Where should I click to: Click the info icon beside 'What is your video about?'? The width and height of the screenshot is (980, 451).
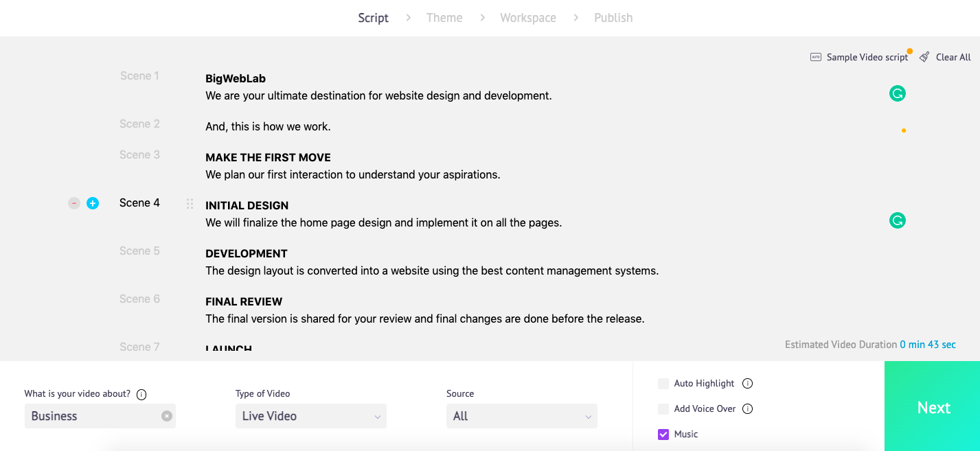coord(141,394)
